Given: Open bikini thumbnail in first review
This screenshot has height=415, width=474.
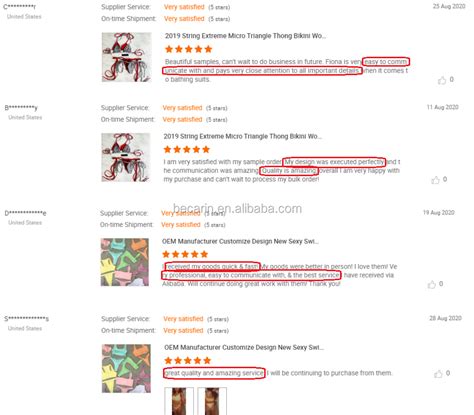Looking at the screenshot, I should coord(126,57).
